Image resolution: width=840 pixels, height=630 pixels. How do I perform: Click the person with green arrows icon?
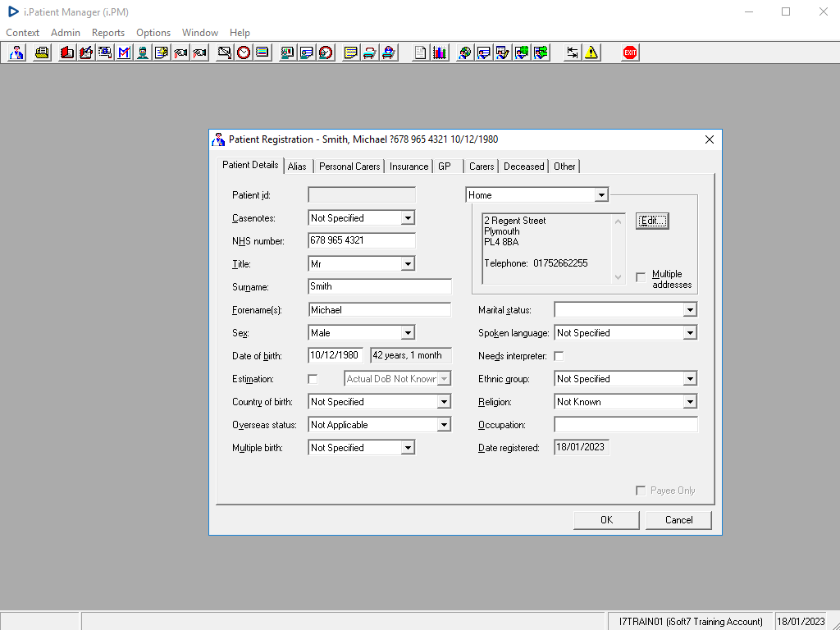(541, 52)
